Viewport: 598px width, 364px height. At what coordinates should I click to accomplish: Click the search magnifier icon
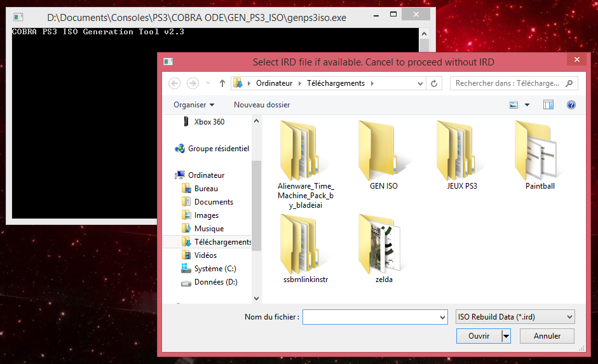tap(569, 83)
